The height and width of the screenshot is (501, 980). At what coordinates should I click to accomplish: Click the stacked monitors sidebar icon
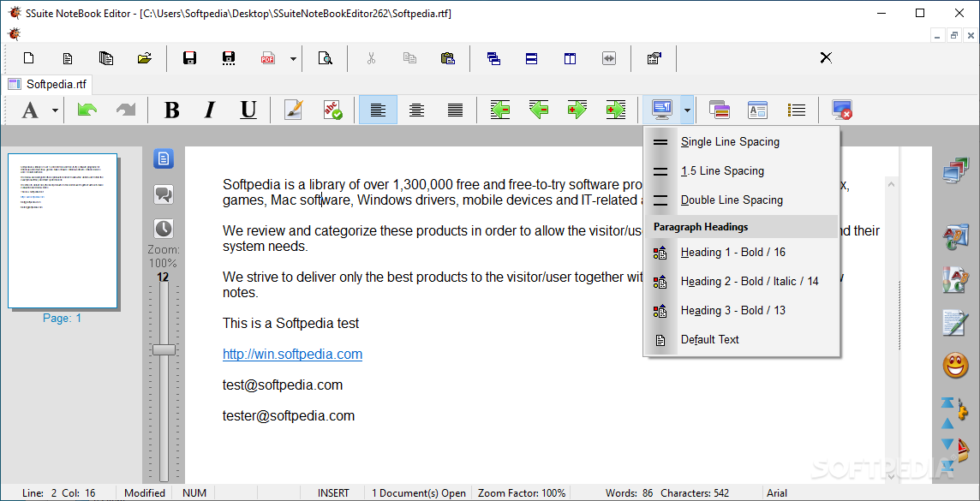click(954, 171)
